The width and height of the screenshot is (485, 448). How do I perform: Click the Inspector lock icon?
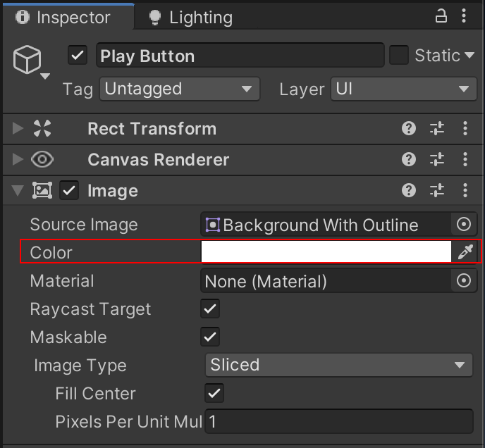point(441,17)
